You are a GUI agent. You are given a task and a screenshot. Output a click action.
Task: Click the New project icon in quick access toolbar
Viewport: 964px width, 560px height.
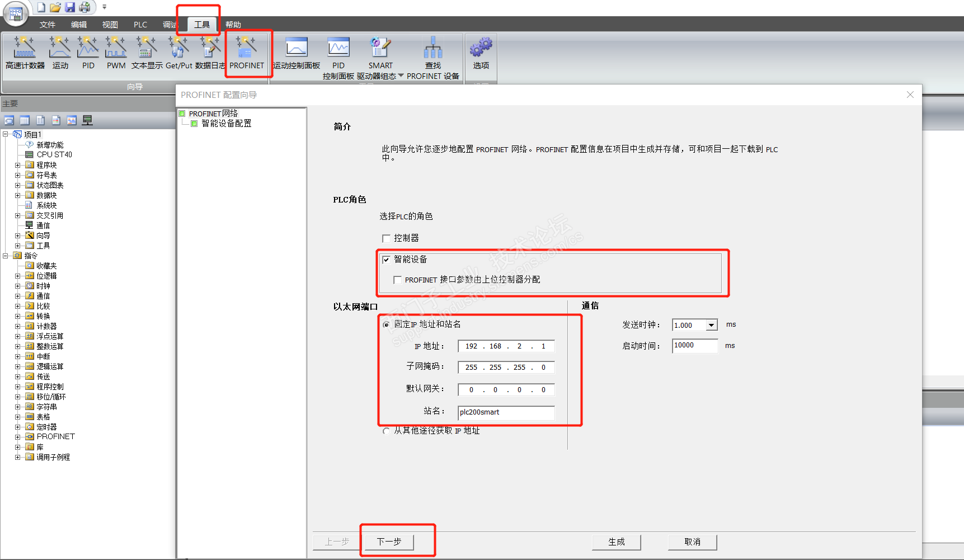[x=41, y=7]
